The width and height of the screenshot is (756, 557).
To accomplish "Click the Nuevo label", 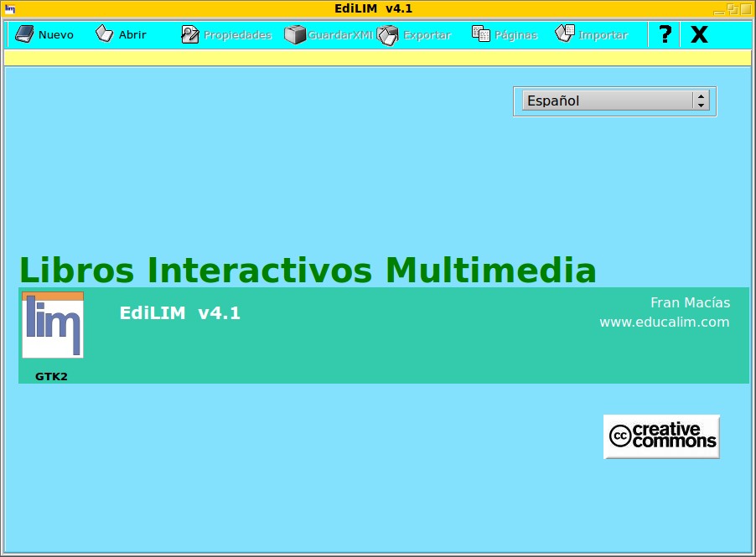I will coord(56,34).
